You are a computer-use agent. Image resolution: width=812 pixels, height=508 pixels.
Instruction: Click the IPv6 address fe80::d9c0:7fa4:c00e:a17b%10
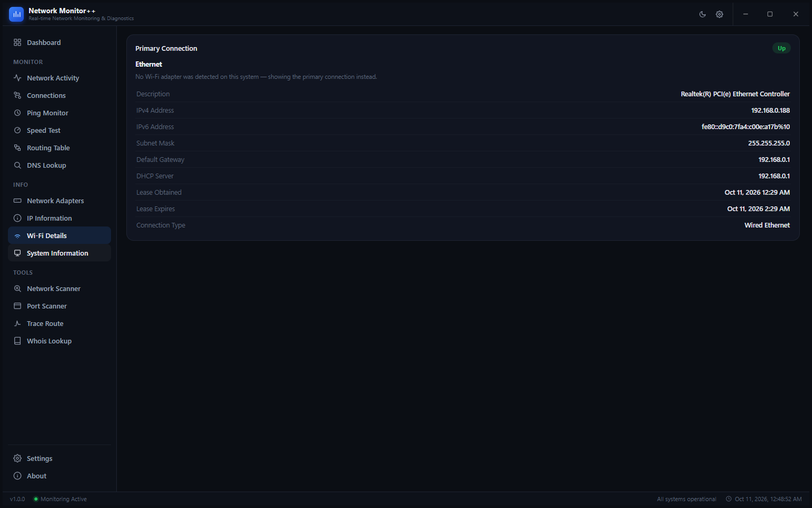pos(745,127)
